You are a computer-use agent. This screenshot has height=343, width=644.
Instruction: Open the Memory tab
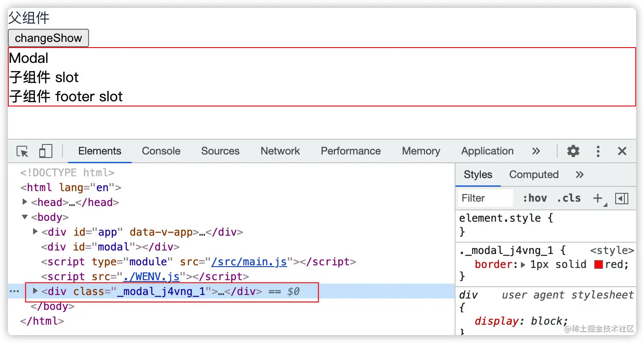pos(421,151)
